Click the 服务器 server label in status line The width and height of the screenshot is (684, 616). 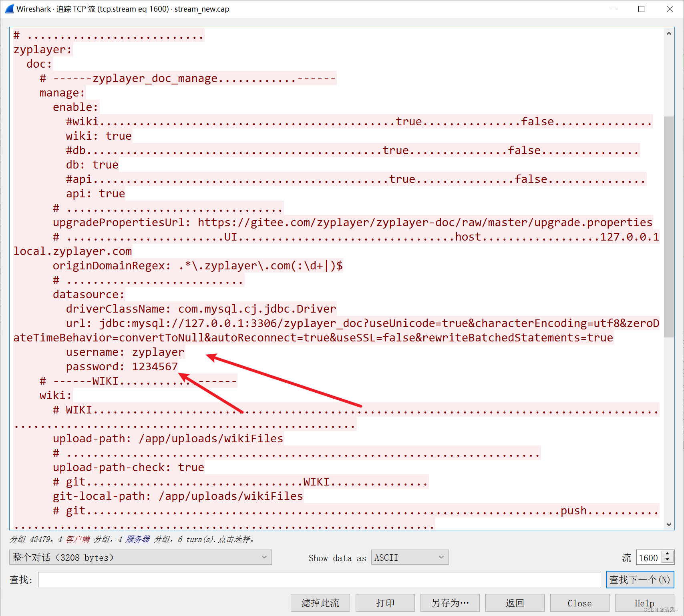point(138,539)
